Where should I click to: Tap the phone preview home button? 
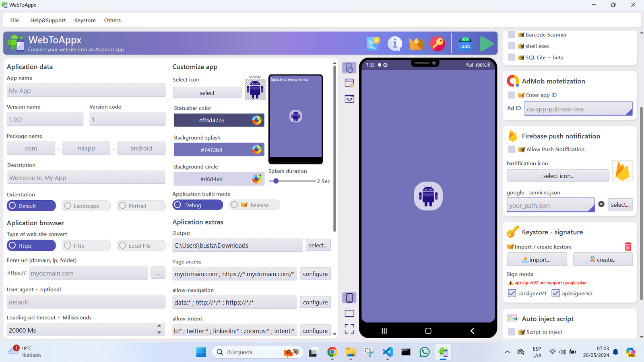pyautogui.click(x=428, y=331)
